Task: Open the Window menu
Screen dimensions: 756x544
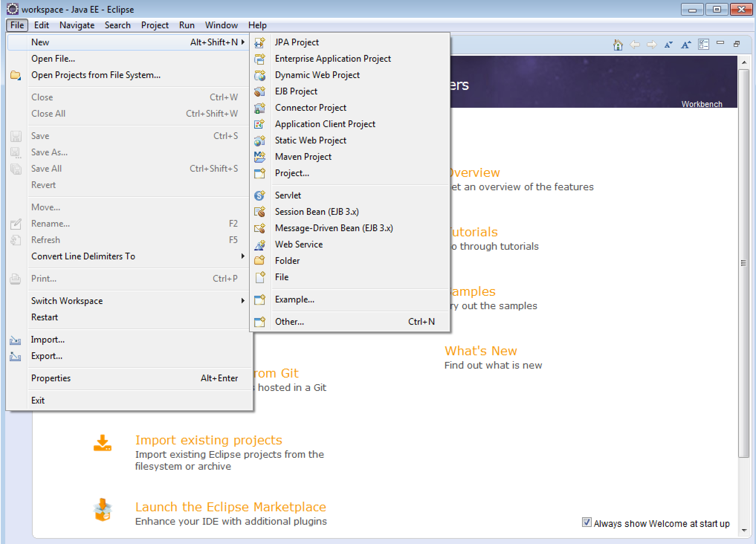Action: [221, 25]
